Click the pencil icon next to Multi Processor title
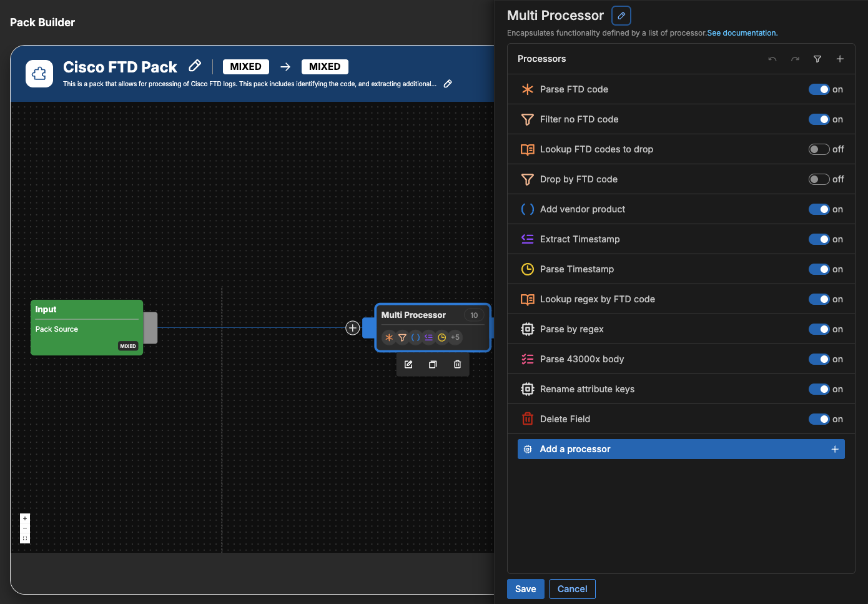This screenshot has height=604, width=868. [621, 16]
